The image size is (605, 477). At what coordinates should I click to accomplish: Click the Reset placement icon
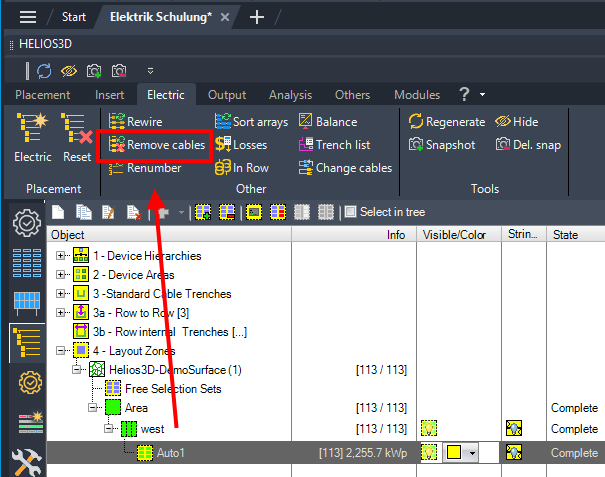tap(77, 136)
